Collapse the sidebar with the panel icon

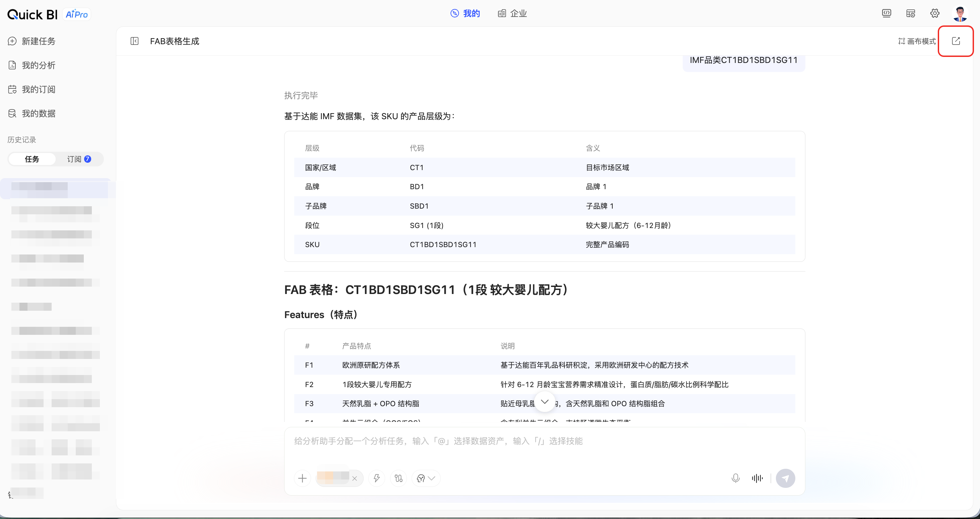click(x=134, y=41)
